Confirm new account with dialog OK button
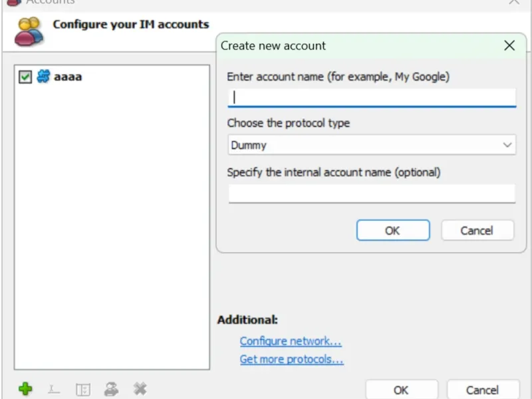Screen dimensions: 532x399 (x=393, y=230)
